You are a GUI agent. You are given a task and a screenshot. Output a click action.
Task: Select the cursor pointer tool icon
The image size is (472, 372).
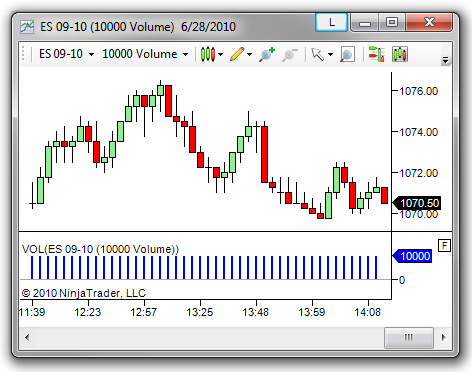(x=317, y=54)
